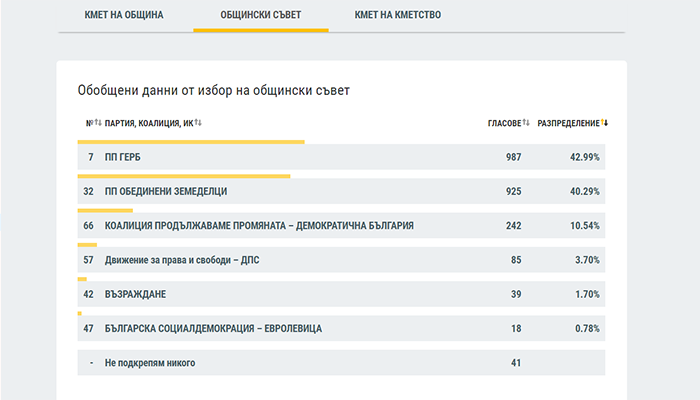Click the ГЛАСОВЕ column header label
700x400 pixels.
click(504, 123)
